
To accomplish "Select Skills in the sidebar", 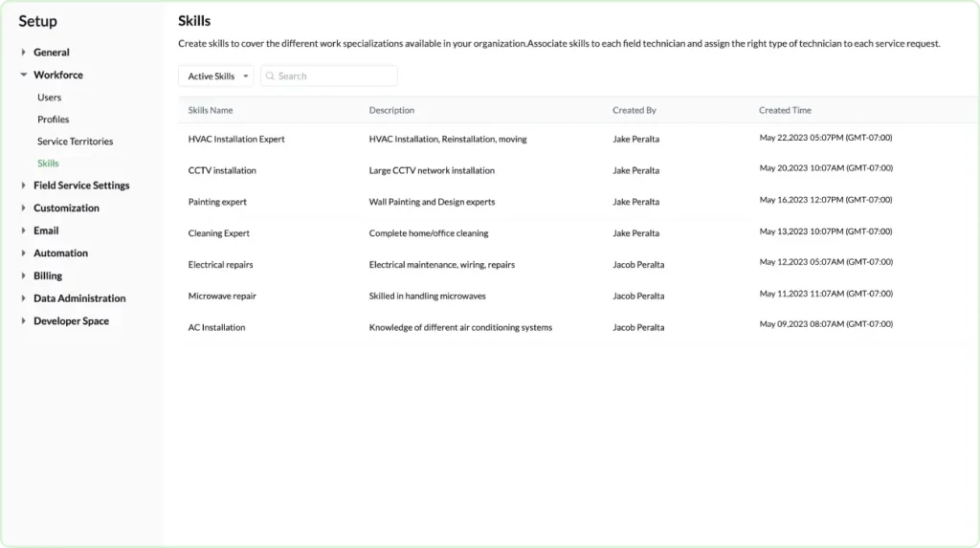I will (x=48, y=164).
